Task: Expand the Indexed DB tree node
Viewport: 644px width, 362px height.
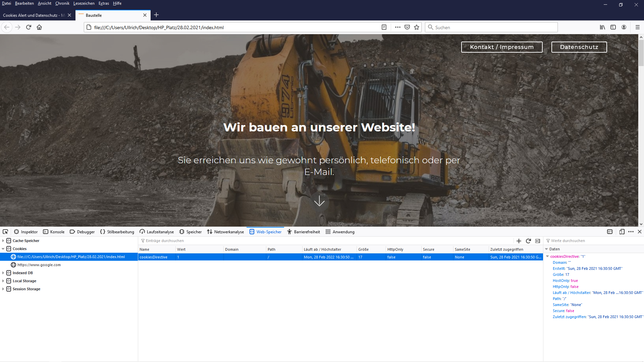Action: [3, 273]
